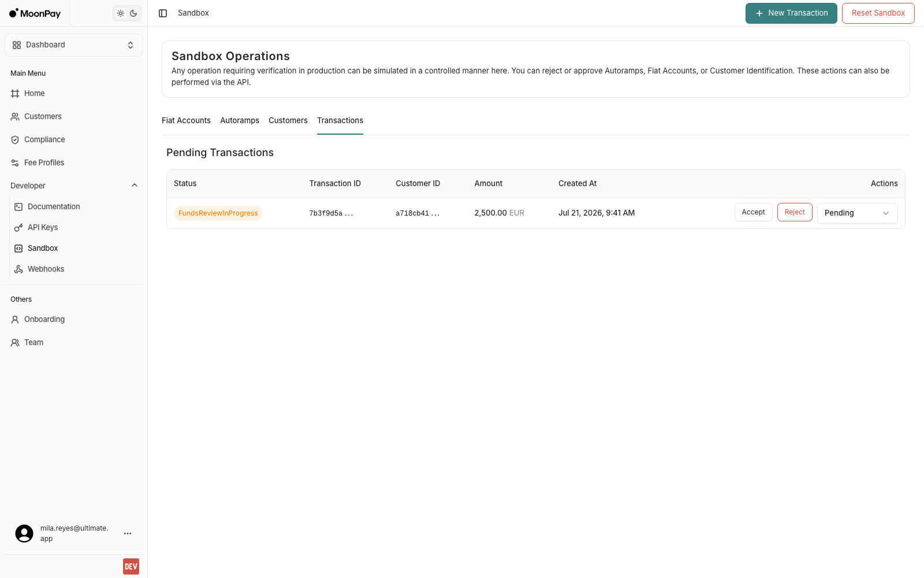This screenshot has height=578, width=924.
Task: Click the Pending dropdown chevron arrow
Action: (886, 213)
